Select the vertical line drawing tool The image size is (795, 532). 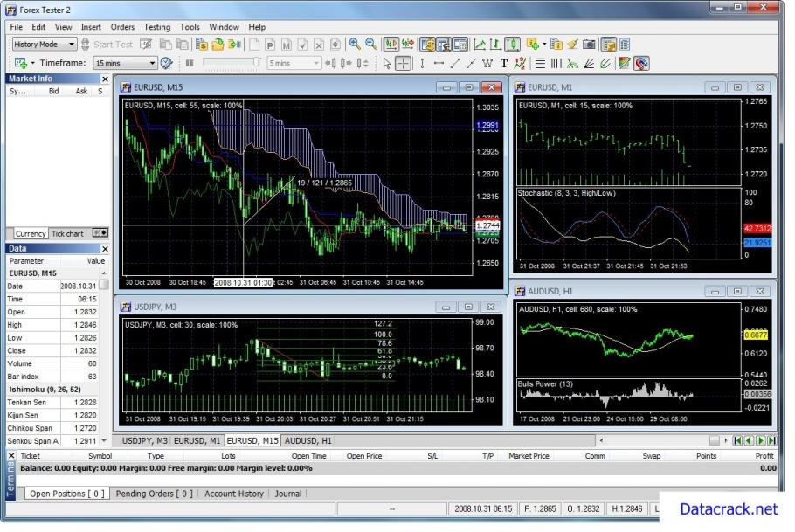[x=422, y=63]
